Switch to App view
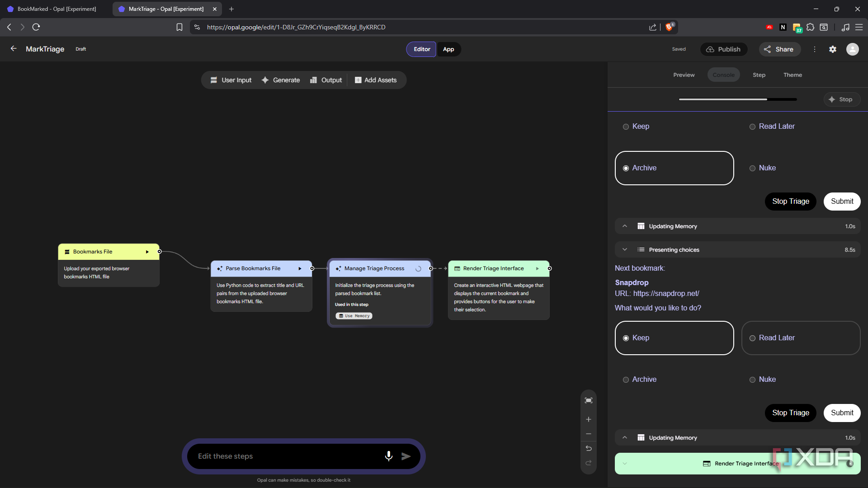Image resolution: width=868 pixels, height=488 pixels. pyautogui.click(x=448, y=49)
